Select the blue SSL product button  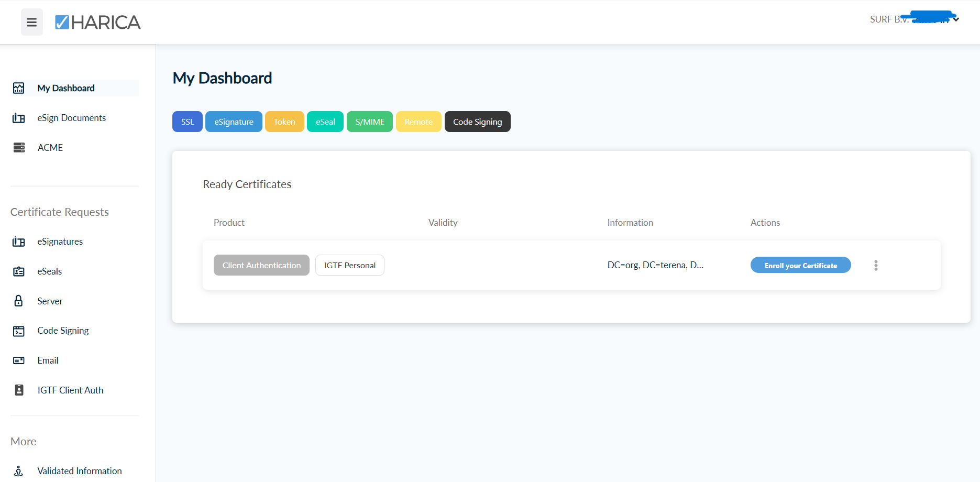[x=188, y=122]
